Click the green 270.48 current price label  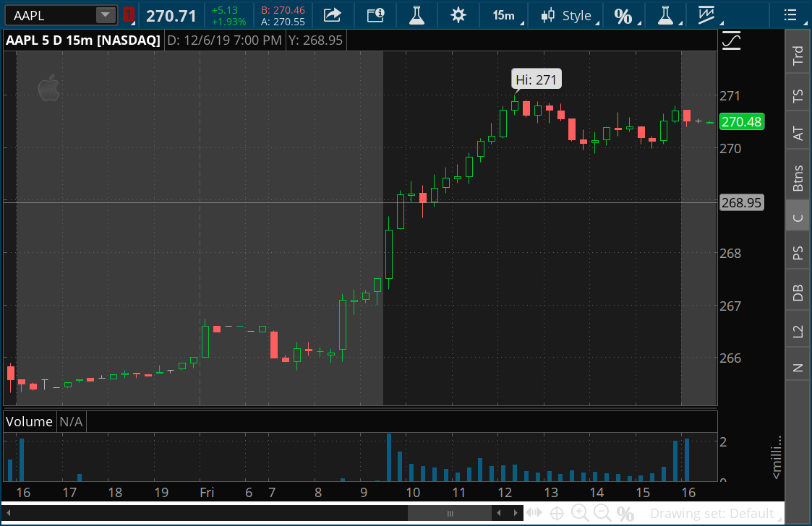[742, 121]
